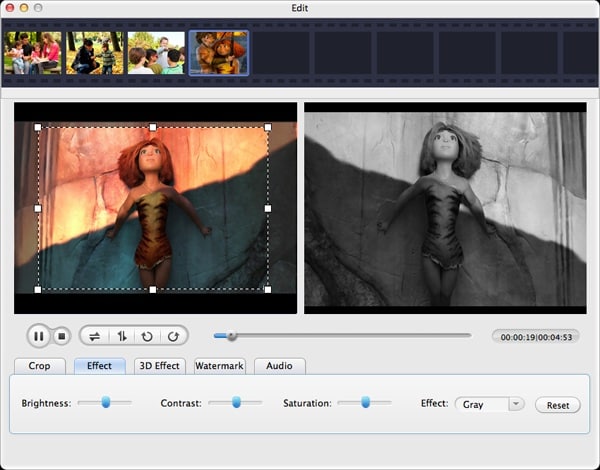Flip the video horizontally
600x470 pixels.
pyautogui.click(x=95, y=336)
